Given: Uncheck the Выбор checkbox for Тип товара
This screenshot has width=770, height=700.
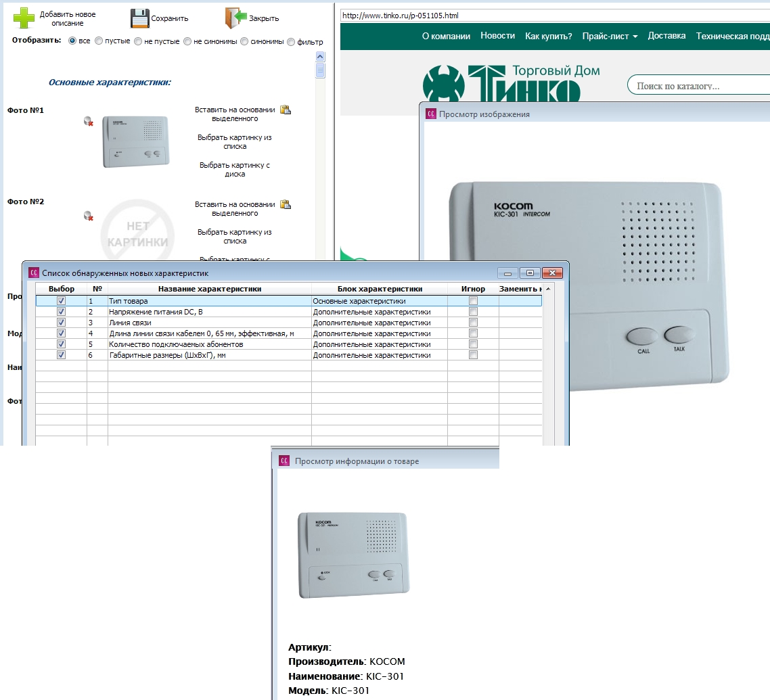Looking at the screenshot, I should tap(61, 301).
